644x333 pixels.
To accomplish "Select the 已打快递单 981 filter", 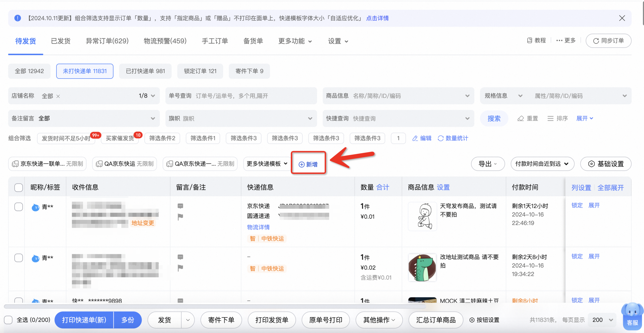I will (145, 71).
